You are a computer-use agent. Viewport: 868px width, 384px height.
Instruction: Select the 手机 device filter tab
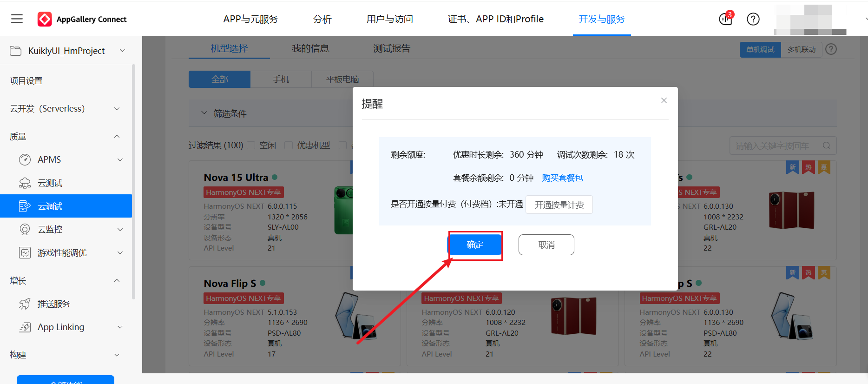281,79
